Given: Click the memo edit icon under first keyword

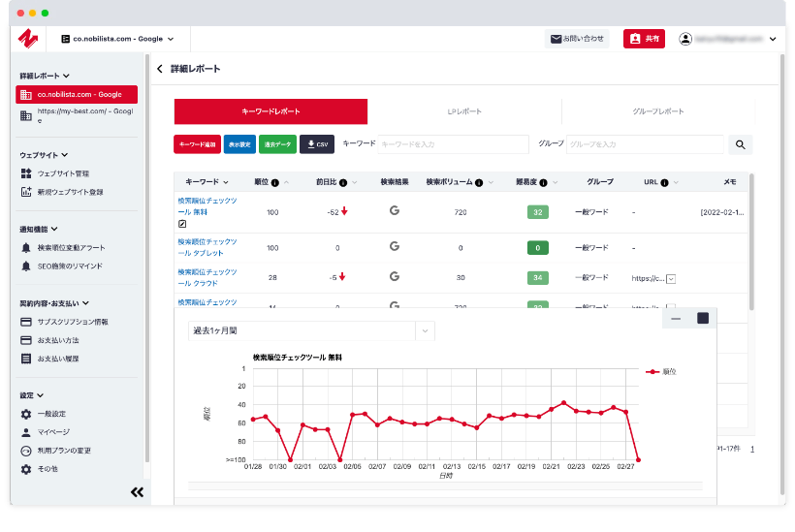Looking at the screenshot, I should click(182, 224).
